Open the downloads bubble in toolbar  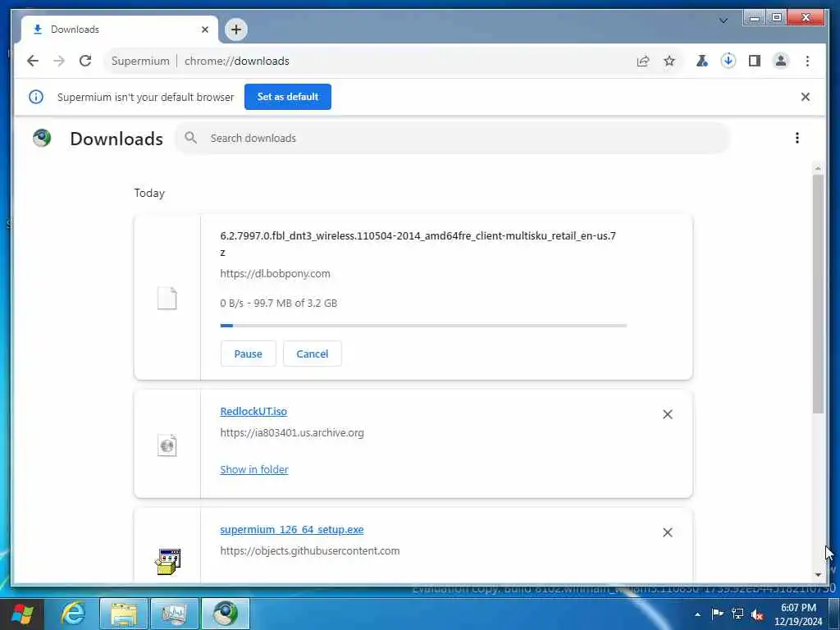728,61
